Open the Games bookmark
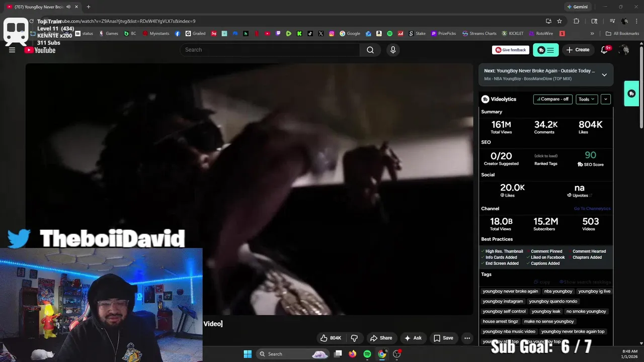 108,34
